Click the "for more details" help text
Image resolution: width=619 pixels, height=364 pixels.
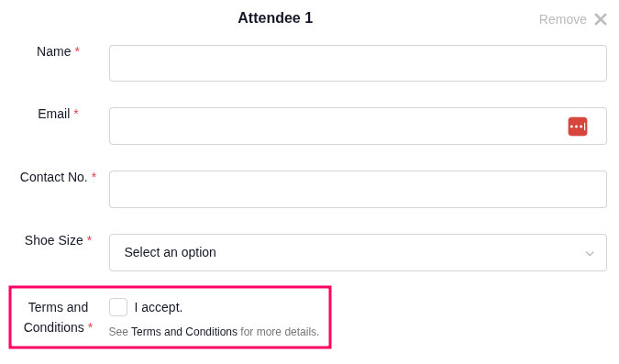[280, 332]
